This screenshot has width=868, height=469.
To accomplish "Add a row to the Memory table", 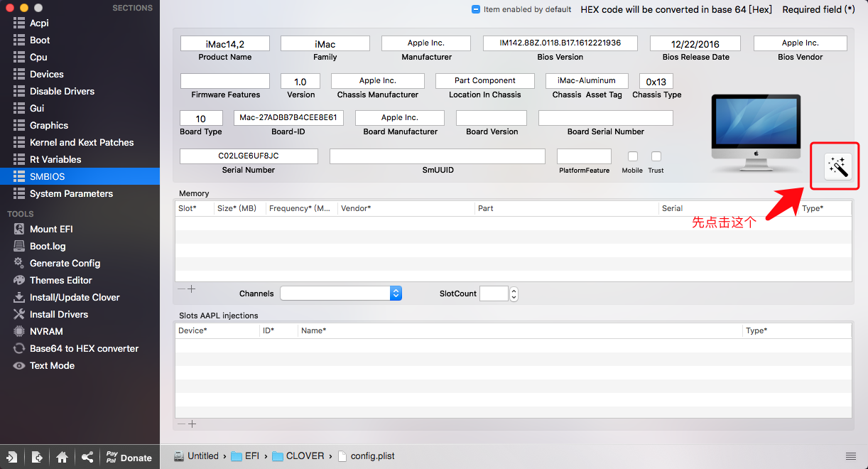I will (192, 289).
